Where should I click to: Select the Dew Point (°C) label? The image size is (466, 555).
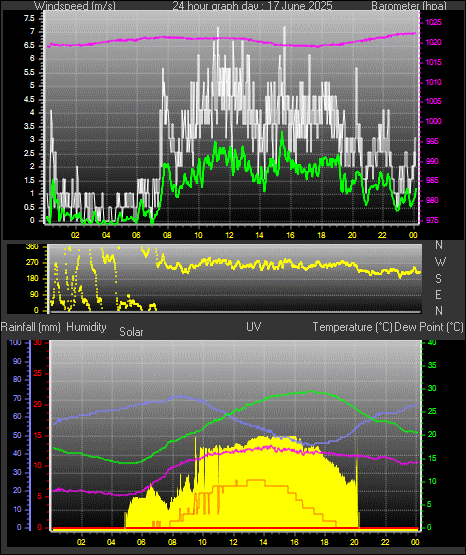click(x=429, y=327)
